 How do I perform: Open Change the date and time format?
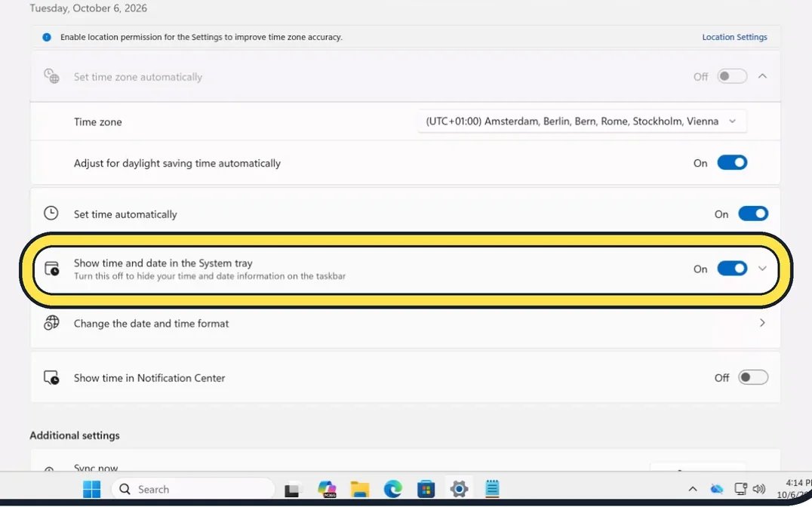[405, 323]
